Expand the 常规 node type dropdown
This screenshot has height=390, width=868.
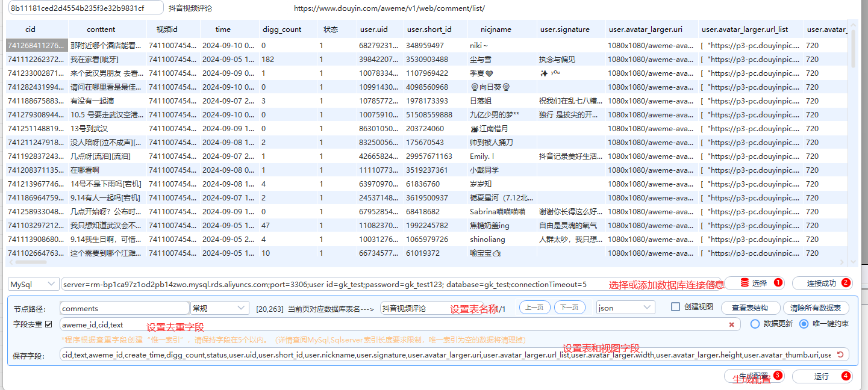(x=219, y=308)
